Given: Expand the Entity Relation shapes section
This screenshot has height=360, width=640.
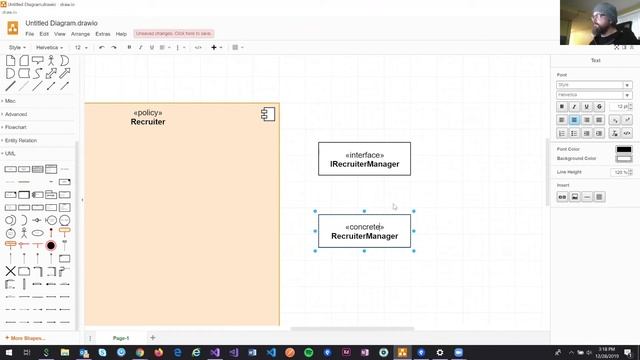Looking at the screenshot, I should click(x=19, y=140).
